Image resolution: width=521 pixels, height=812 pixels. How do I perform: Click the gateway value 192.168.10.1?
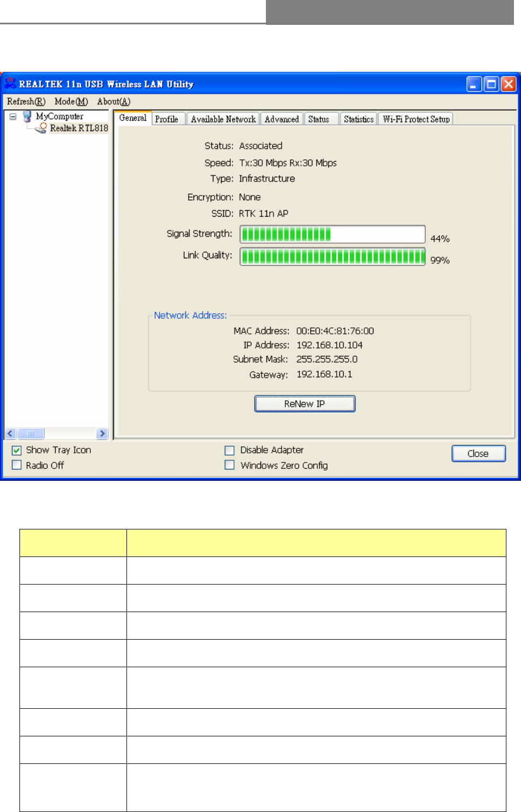point(324,374)
